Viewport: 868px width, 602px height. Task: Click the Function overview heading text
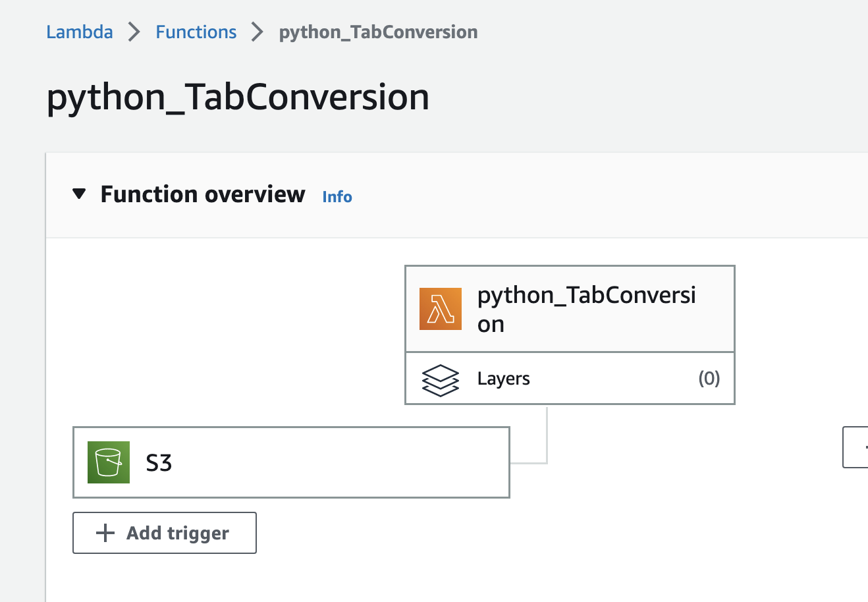[x=203, y=194]
